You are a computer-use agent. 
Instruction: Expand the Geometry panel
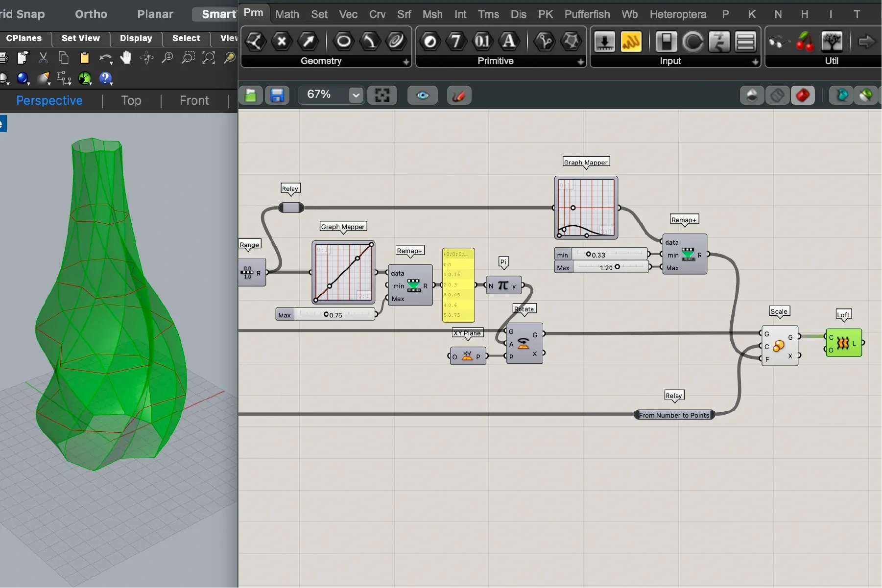[406, 62]
